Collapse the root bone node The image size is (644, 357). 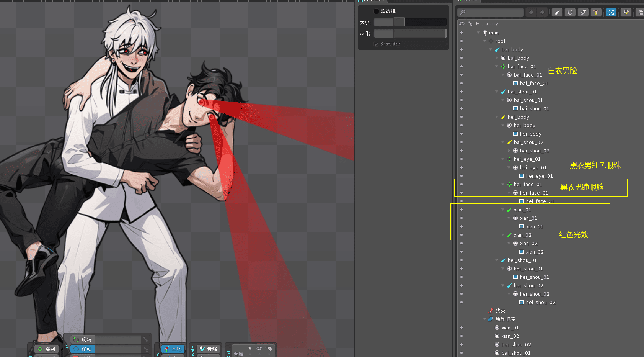tap(484, 41)
